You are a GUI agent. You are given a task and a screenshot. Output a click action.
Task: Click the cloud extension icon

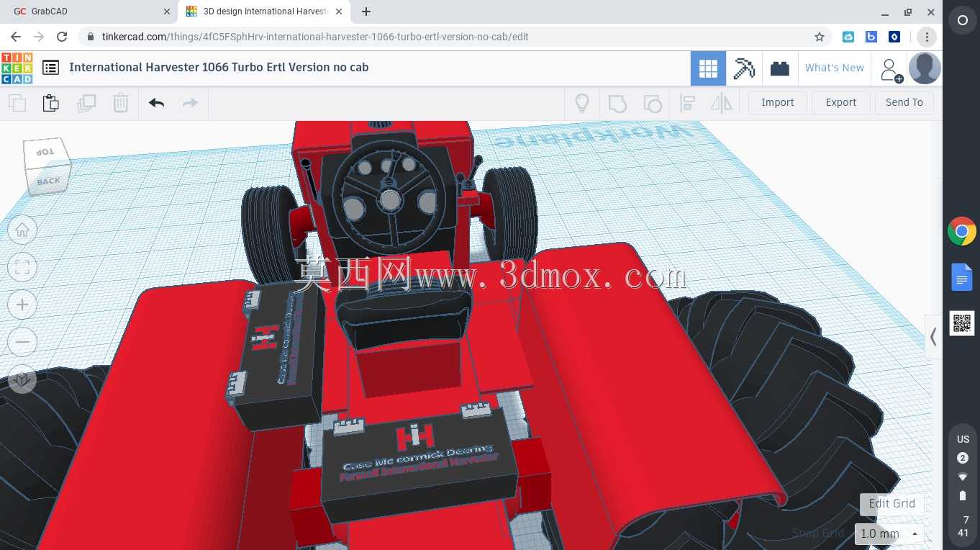pyautogui.click(x=848, y=37)
